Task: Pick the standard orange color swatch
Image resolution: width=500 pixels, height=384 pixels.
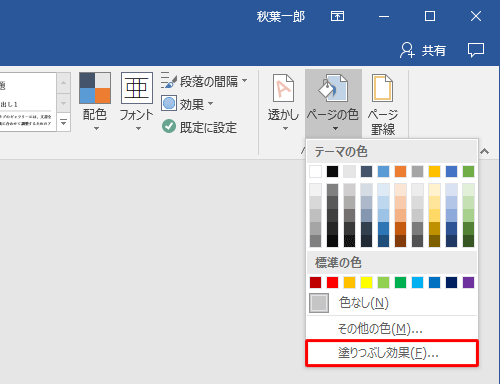Action: (349, 282)
